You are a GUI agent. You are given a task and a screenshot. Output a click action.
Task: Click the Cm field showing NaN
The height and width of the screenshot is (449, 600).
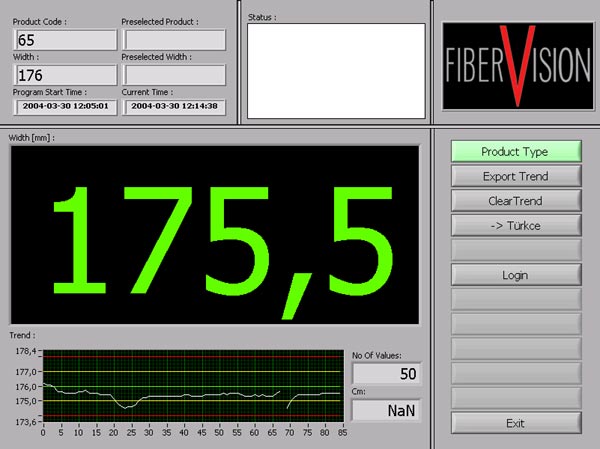pos(386,410)
